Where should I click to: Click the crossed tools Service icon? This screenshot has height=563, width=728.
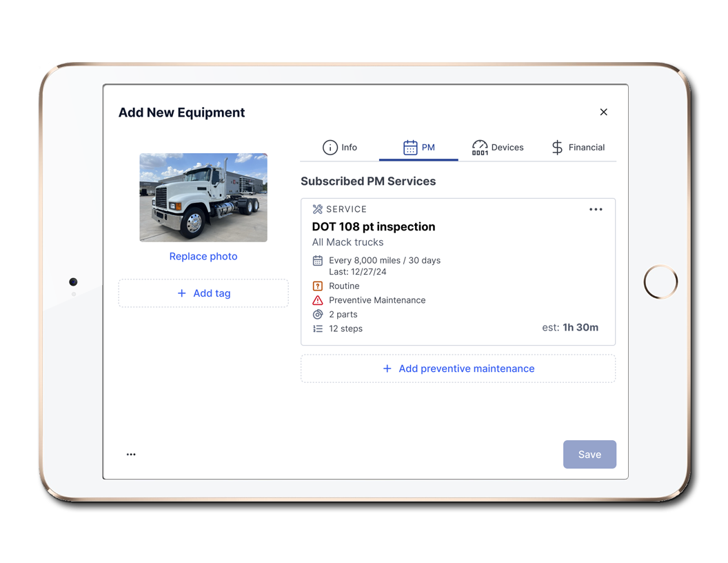317,209
